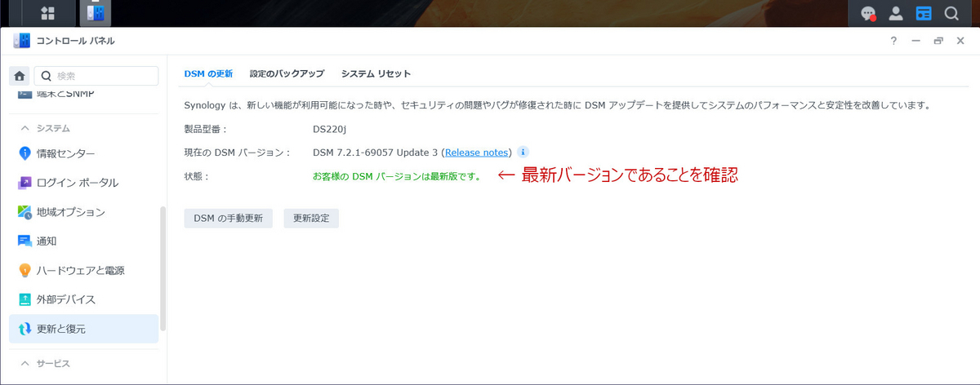Go to the Control Panel home icon
Viewport: 980px width, 385px height.
(20, 76)
